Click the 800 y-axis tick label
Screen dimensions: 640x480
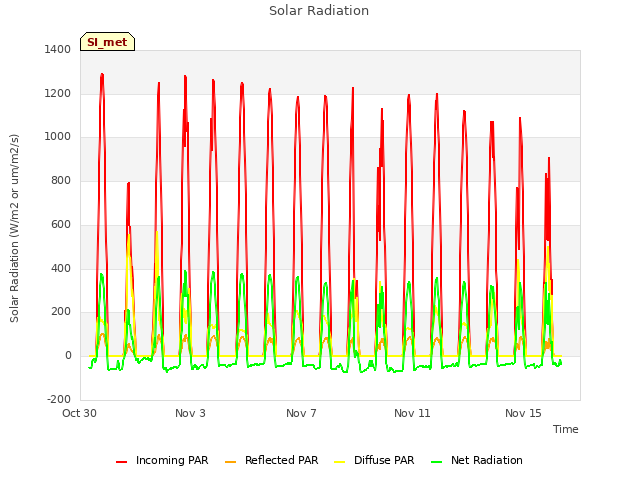[61, 180]
